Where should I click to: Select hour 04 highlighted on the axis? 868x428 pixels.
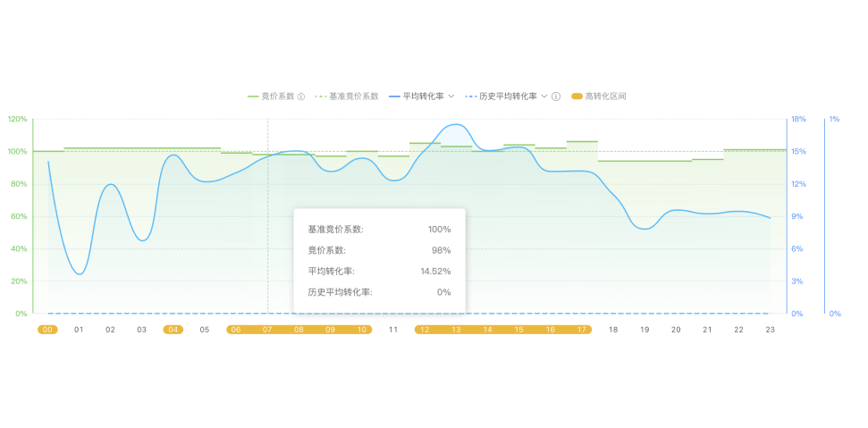pos(173,330)
